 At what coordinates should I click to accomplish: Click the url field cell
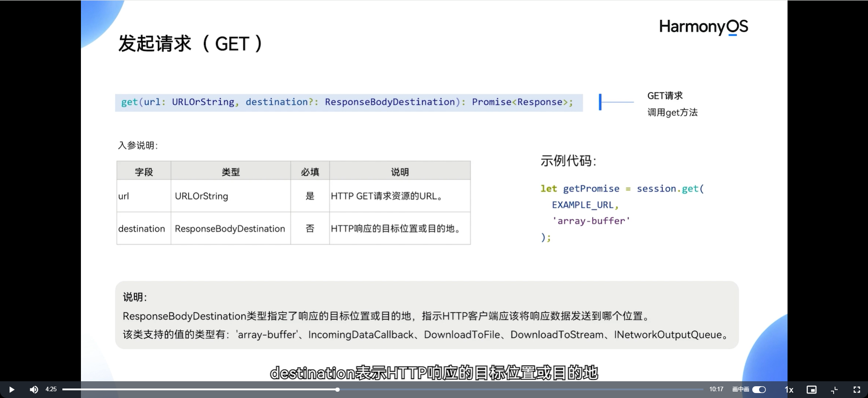coord(144,196)
